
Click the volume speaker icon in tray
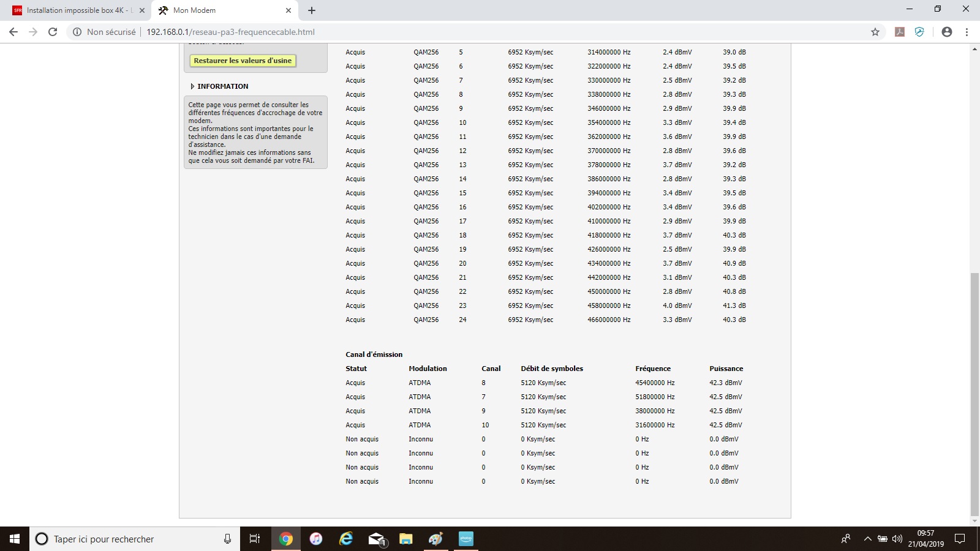pyautogui.click(x=897, y=539)
